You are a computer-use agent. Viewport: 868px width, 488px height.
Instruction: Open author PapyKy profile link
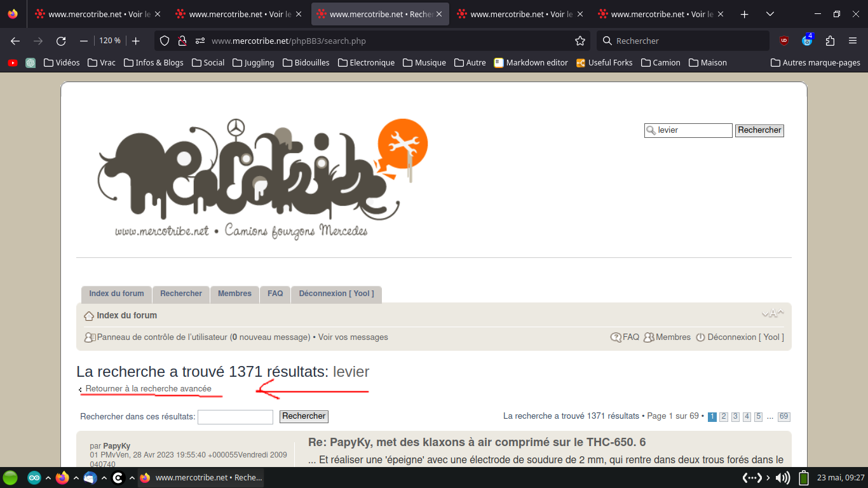point(117,446)
